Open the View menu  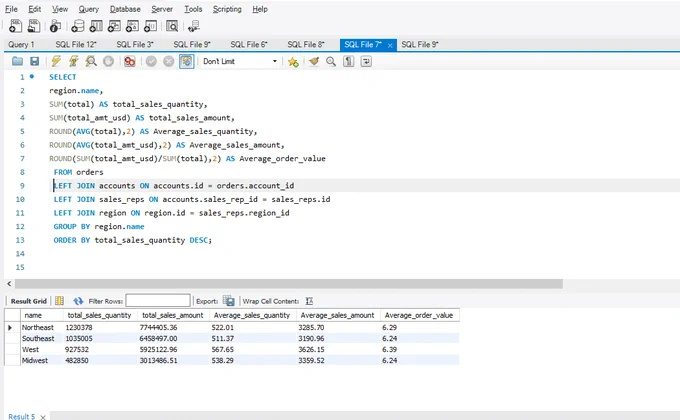[60, 9]
